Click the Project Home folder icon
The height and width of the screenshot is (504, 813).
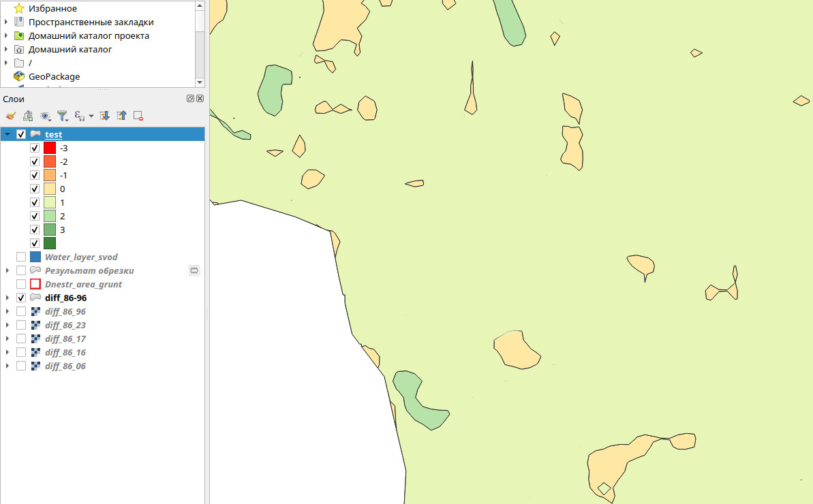pyautogui.click(x=19, y=35)
